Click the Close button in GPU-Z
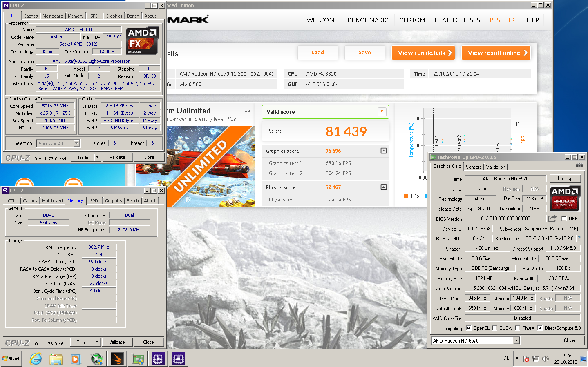Screen dimensions: 588x367 click(x=569, y=340)
